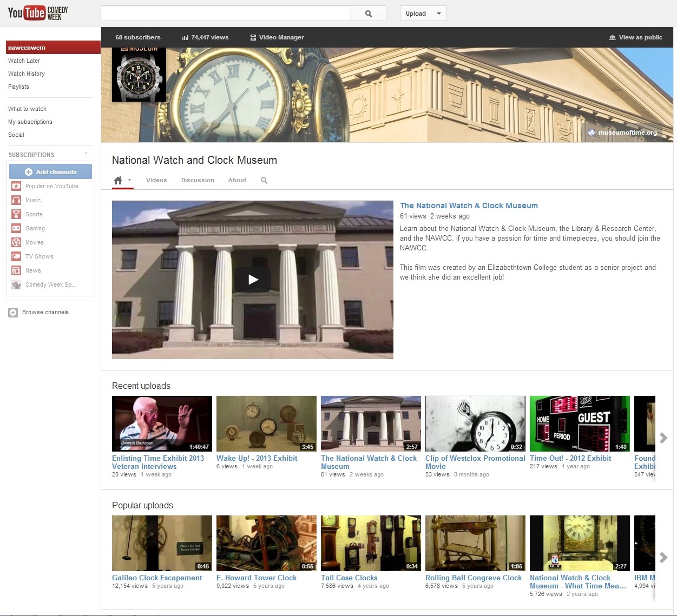Open Social in sidebar
677x616 pixels.
pos(16,135)
